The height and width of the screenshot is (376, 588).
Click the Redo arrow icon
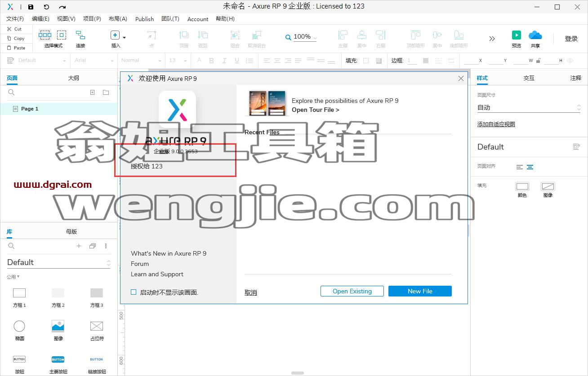point(62,7)
